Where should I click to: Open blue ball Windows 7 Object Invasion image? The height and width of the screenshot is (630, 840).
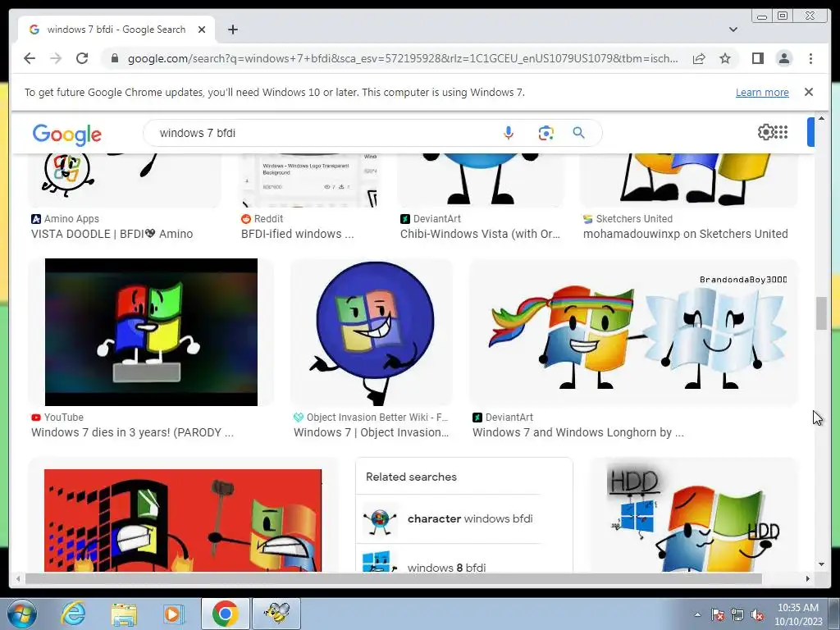372,332
